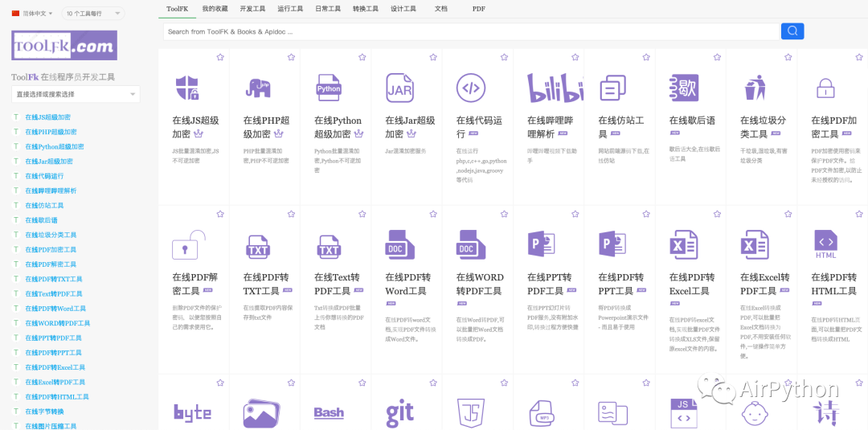This screenshot has height=430, width=868.
Task: Open the git tool icon
Action: point(399,413)
